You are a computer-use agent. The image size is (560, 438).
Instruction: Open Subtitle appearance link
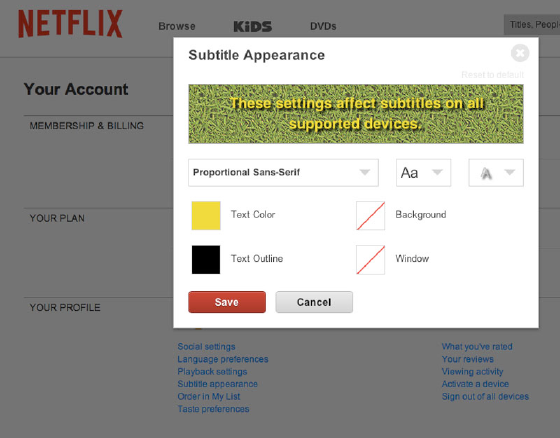pyautogui.click(x=218, y=384)
